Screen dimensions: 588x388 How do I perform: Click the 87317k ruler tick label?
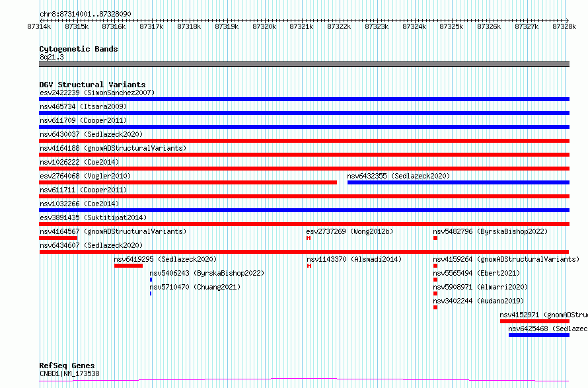[151, 26]
